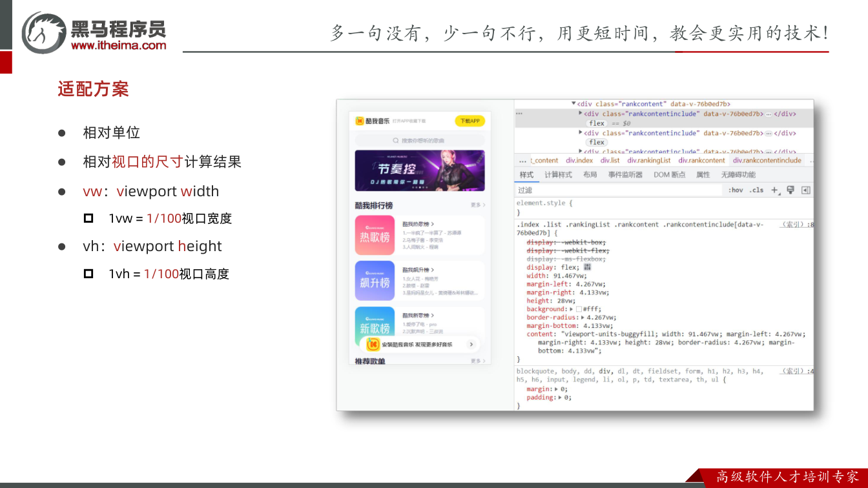This screenshot has height=488, width=868.
Task: Click 更多 next to 酷我排行榜
Action: pyautogui.click(x=477, y=205)
